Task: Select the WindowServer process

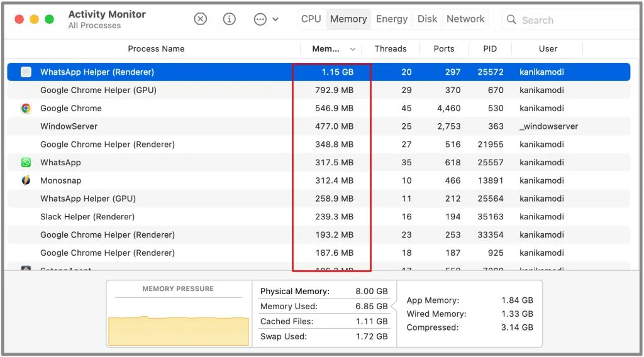Action: point(69,126)
